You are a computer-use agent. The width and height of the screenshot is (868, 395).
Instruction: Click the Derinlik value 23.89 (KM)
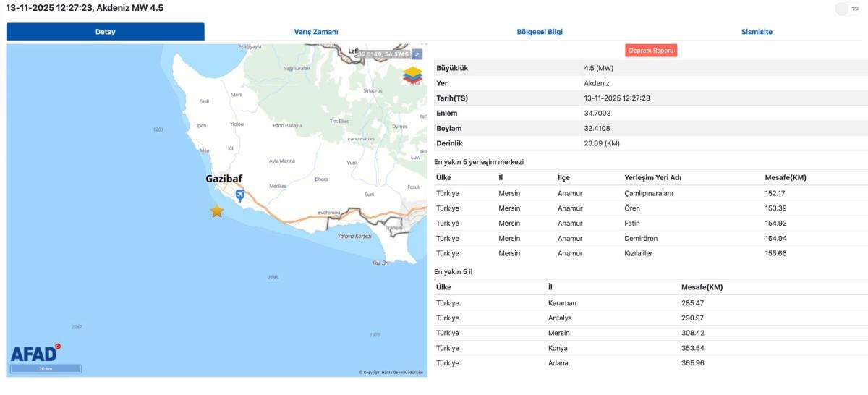click(602, 143)
